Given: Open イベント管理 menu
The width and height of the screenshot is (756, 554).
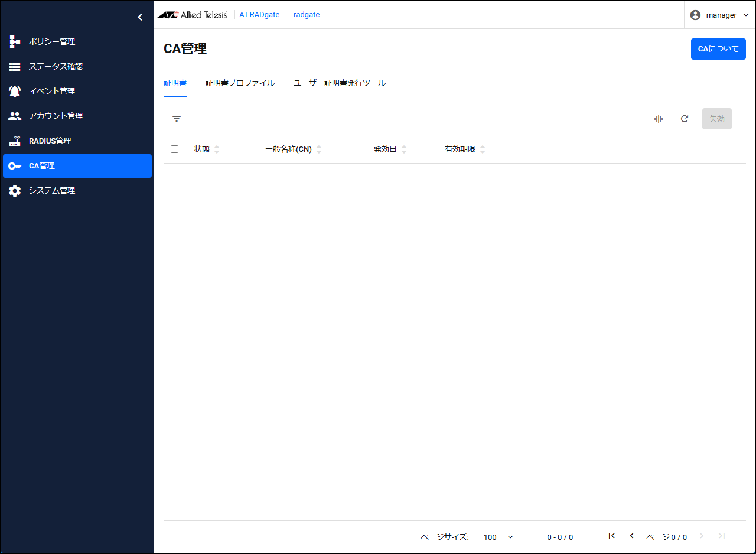Looking at the screenshot, I should pos(77,91).
